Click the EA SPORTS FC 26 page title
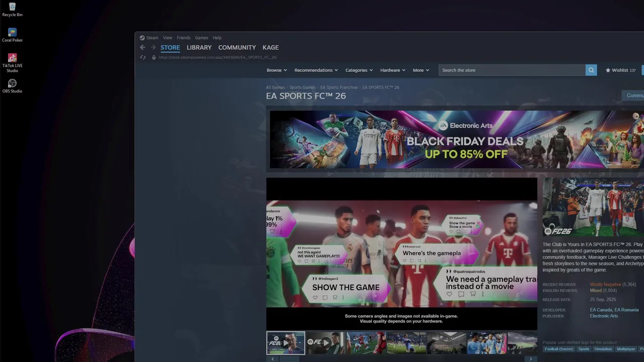The width and height of the screenshot is (644, 362). point(306,96)
